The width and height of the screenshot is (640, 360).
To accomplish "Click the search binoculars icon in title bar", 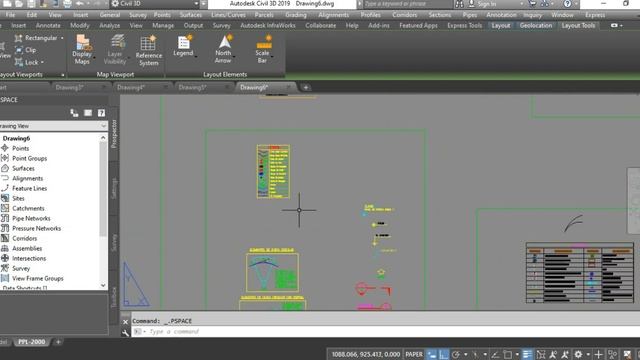I will (x=460, y=4).
